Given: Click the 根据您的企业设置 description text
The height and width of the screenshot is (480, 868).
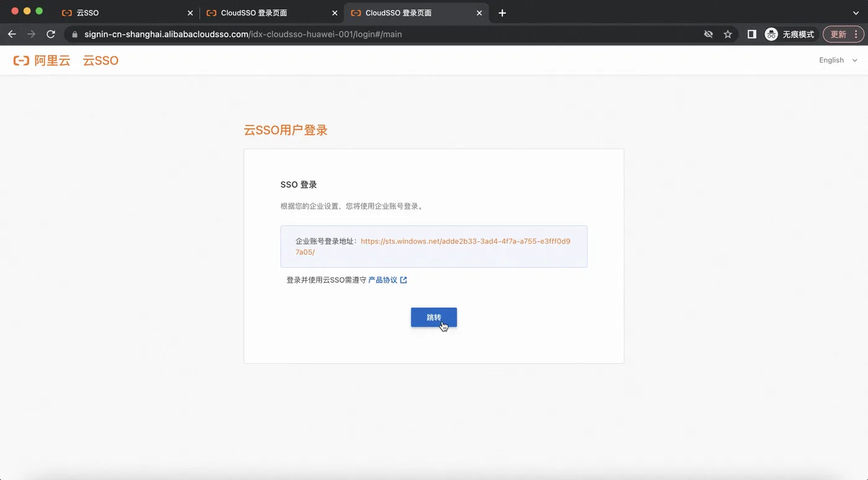Looking at the screenshot, I should [352, 206].
